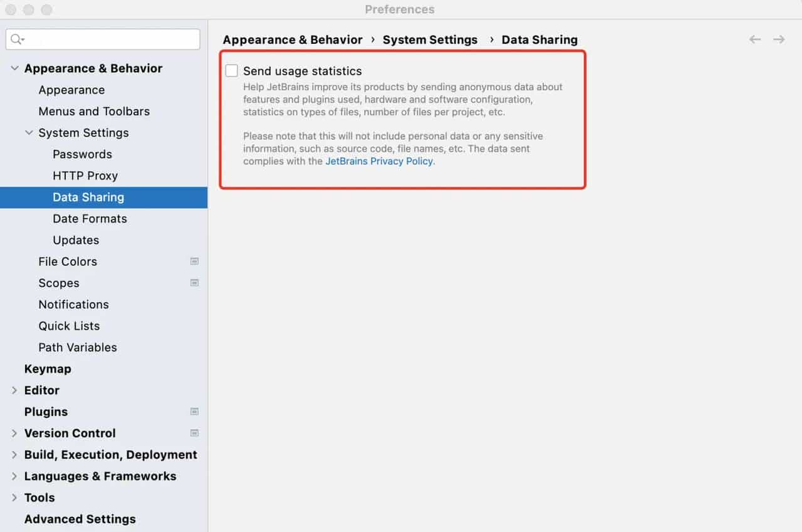802x532 pixels.
Task: Open Advanced Settings
Action: click(80, 519)
